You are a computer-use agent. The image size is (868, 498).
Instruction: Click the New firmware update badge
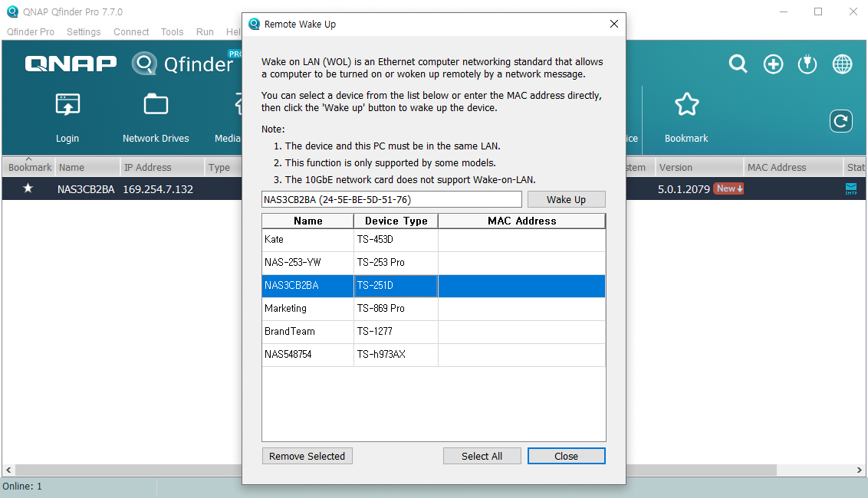[728, 188]
